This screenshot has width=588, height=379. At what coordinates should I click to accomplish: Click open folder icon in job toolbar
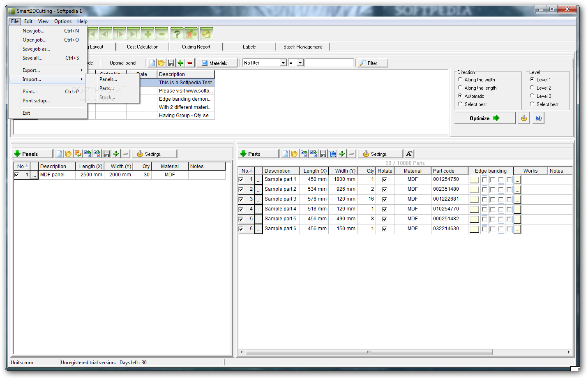click(161, 63)
